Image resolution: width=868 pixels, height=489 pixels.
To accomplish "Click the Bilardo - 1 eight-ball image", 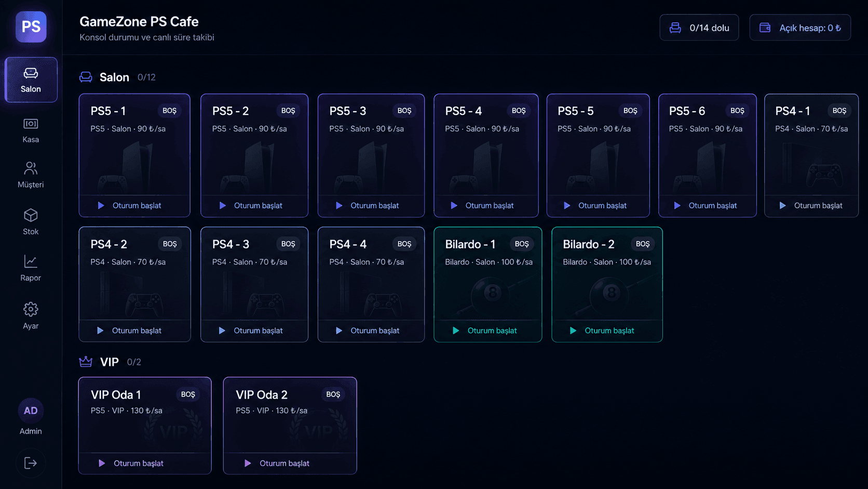I will point(492,294).
